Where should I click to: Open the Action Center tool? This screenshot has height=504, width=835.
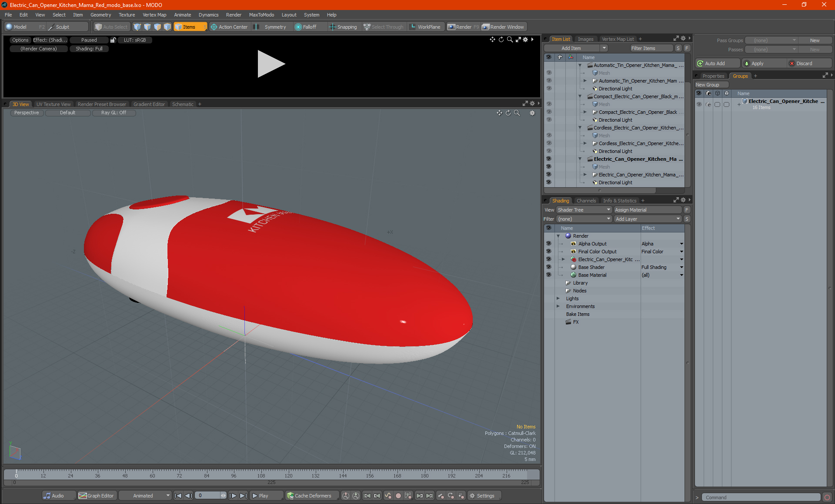click(x=229, y=27)
